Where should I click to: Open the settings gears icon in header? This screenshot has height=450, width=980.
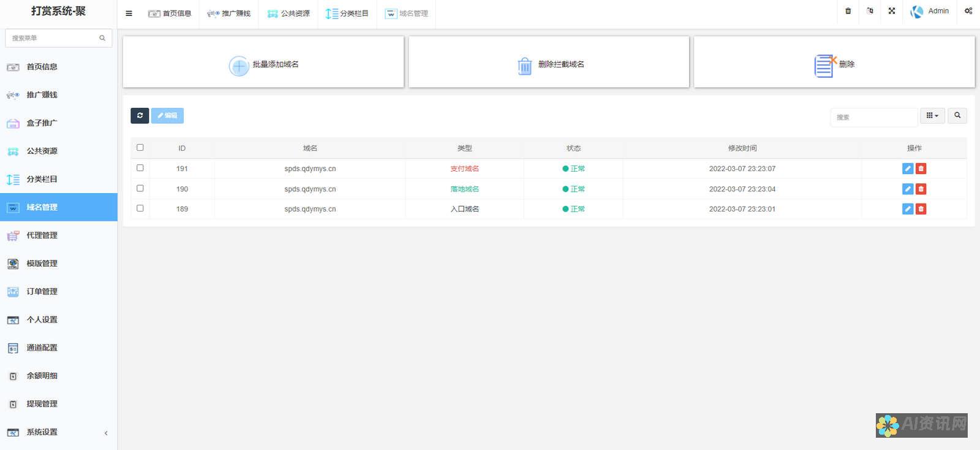pyautogui.click(x=968, y=11)
